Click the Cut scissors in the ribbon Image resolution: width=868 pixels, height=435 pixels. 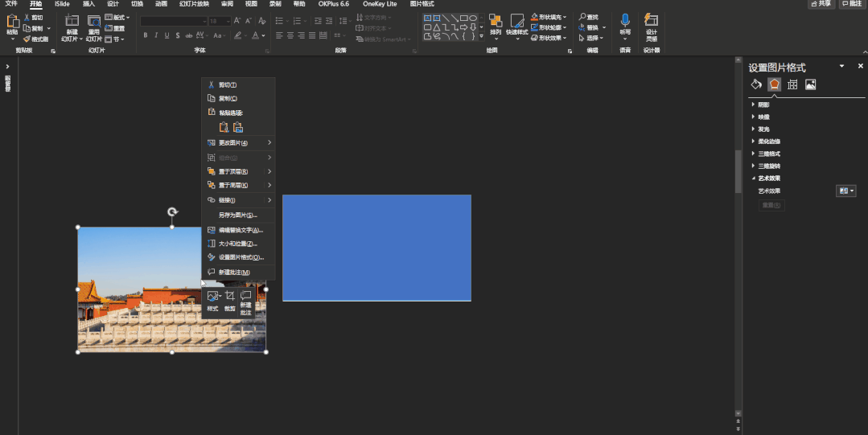coord(27,18)
